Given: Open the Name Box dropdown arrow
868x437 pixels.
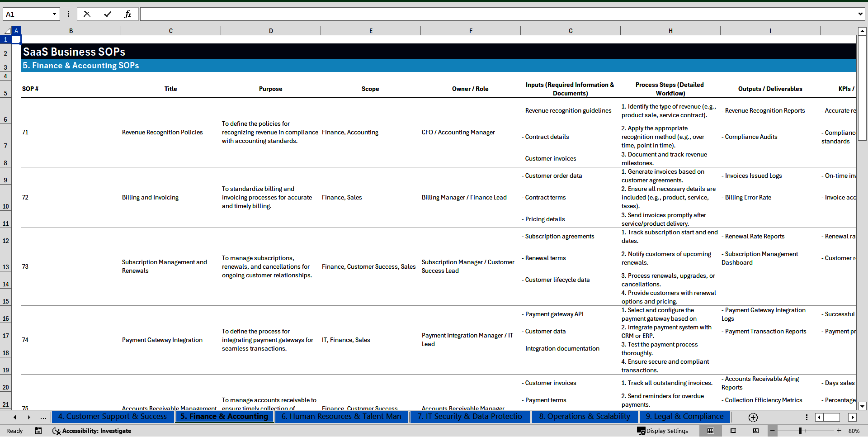Looking at the screenshot, I should 54,14.
